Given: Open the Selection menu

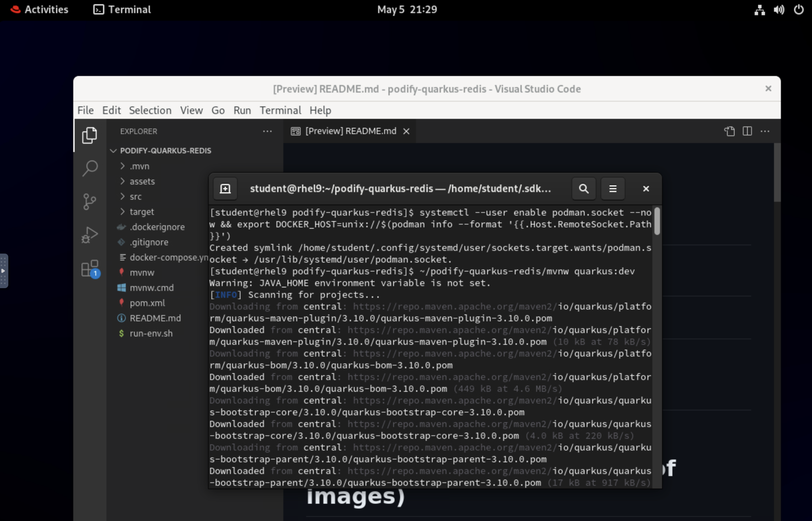Looking at the screenshot, I should 150,110.
